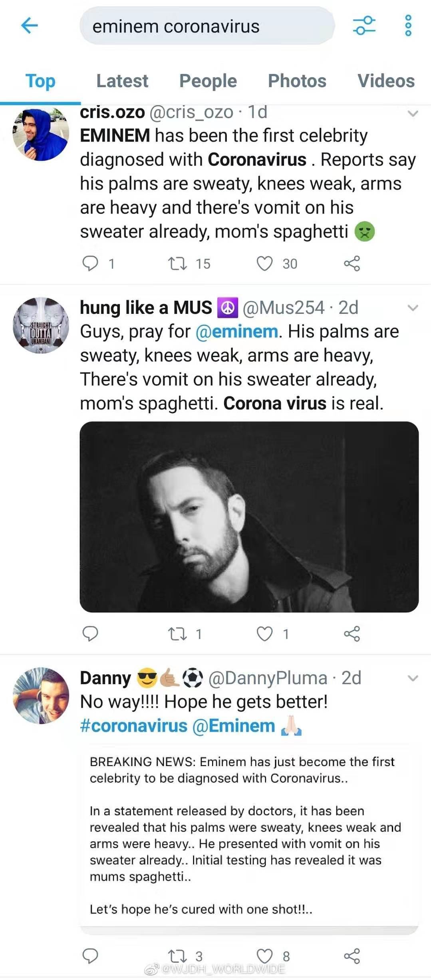Share Danny's tweet

pyautogui.click(x=352, y=956)
